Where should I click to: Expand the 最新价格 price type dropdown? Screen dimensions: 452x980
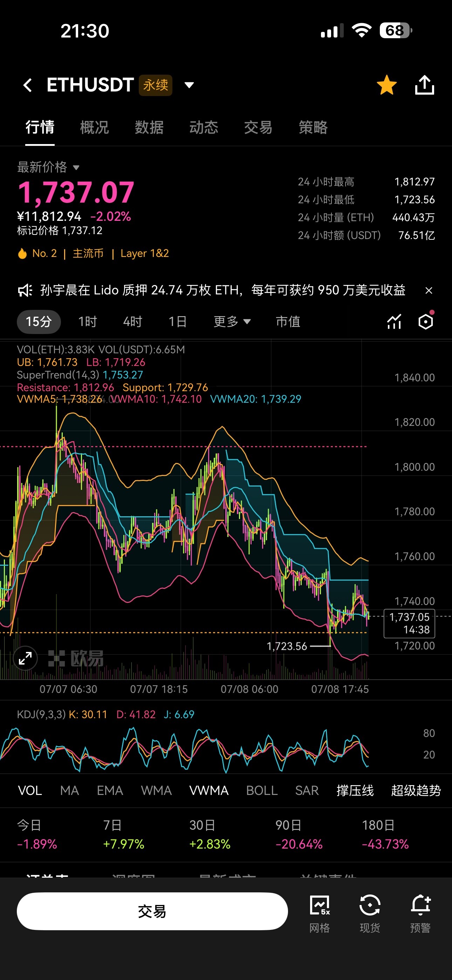(76, 168)
